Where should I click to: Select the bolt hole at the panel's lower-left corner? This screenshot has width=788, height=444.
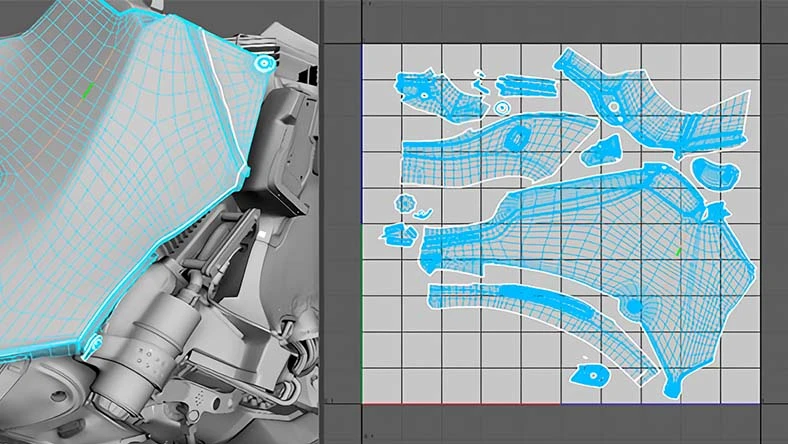(93, 344)
